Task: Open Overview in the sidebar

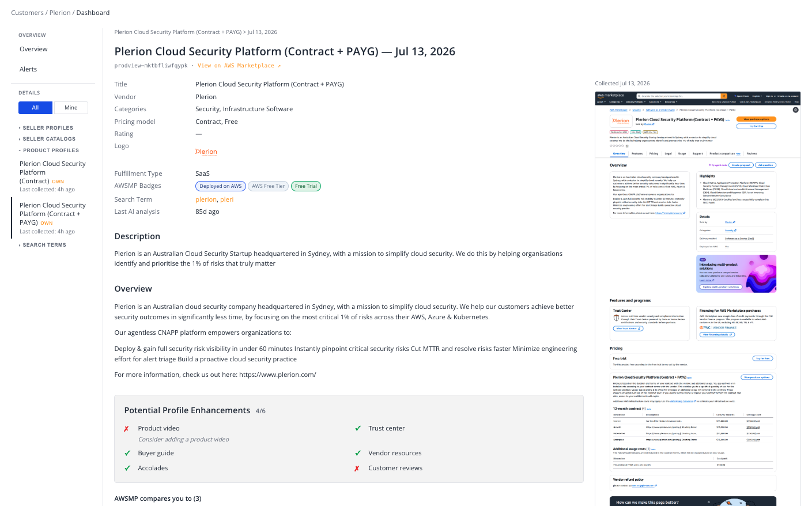Action: click(x=33, y=49)
